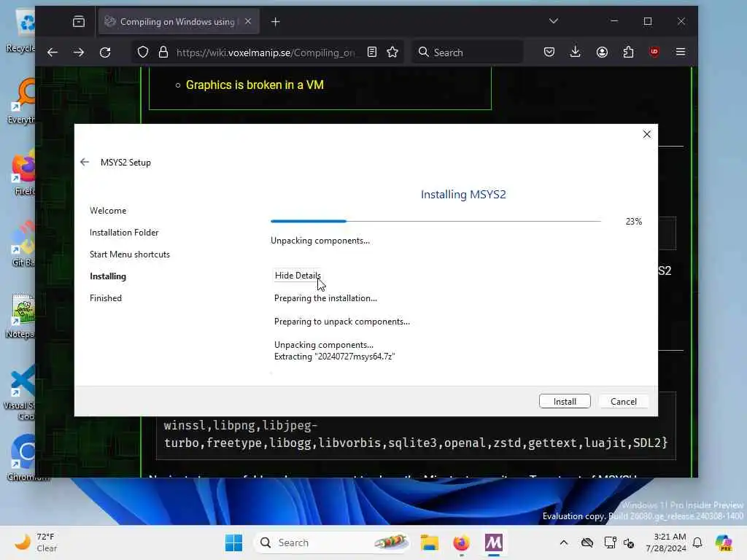
Task: Open a new Firefox tab
Action: click(275, 21)
